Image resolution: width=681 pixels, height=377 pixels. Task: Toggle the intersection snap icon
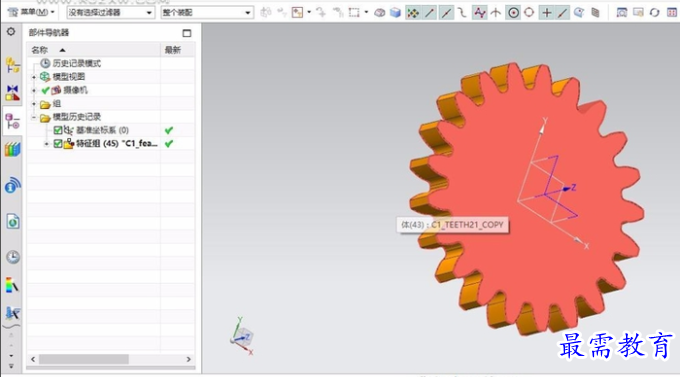point(496,13)
